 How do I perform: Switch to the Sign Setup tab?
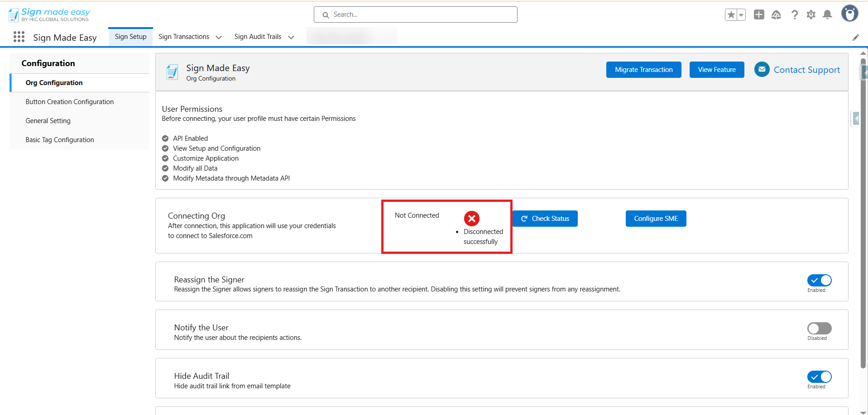(130, 37)
